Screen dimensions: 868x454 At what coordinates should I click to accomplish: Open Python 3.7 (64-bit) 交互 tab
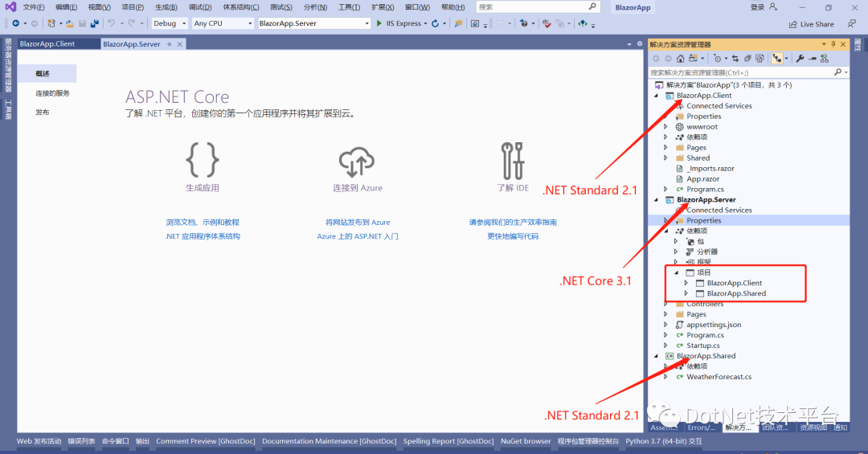pos(664,441)
